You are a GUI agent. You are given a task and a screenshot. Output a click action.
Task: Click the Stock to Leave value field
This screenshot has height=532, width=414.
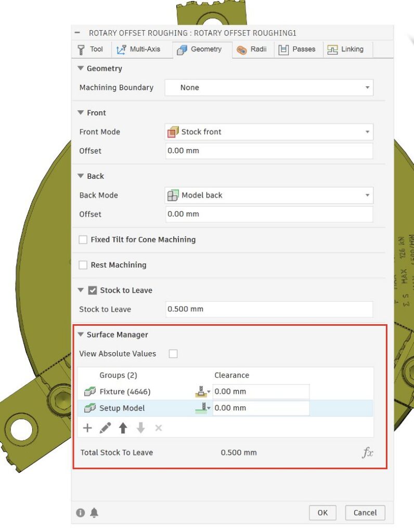(269, 309)
